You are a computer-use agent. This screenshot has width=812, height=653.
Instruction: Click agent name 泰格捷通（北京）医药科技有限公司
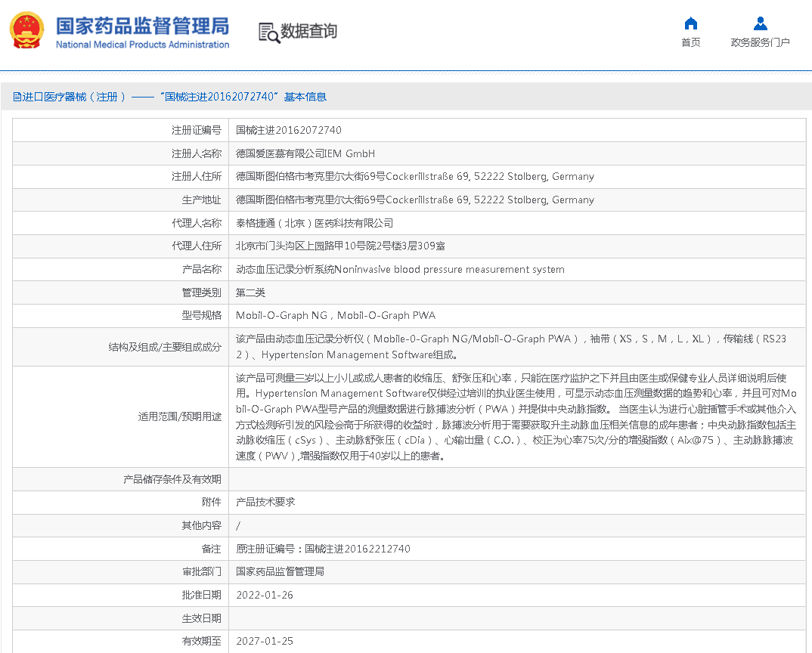[315, 223]
